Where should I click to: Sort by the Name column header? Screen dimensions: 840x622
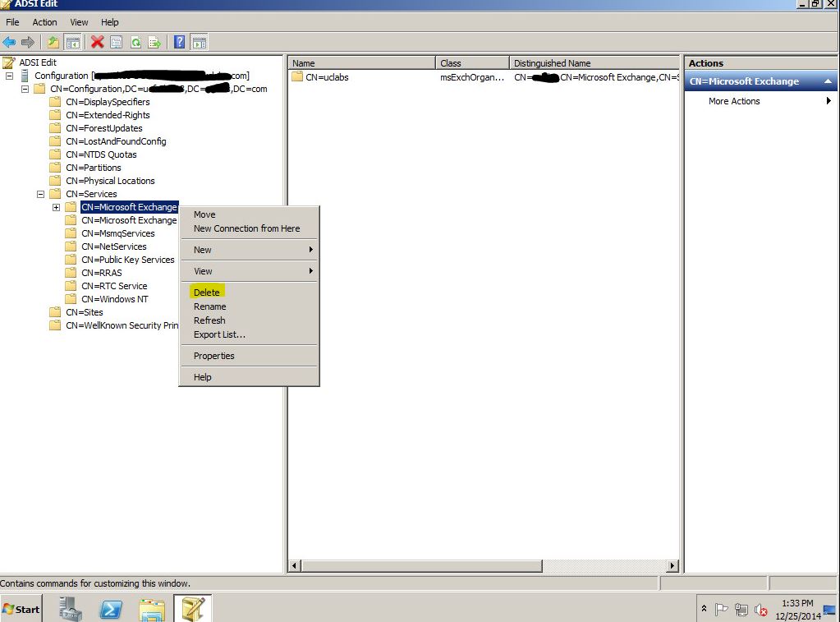click(x=362, y=62)
